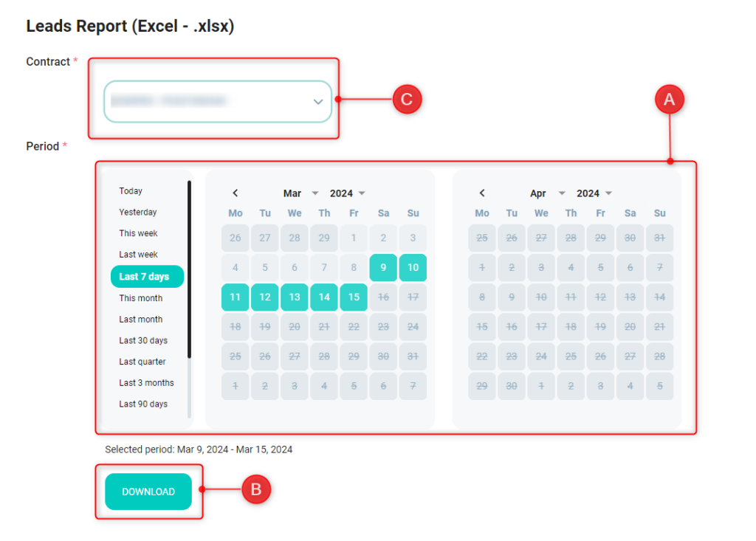Expand the 2024 year dropdown beside Mar
The width and height of the screenshot is (756, 541).
tap(347, 193)
